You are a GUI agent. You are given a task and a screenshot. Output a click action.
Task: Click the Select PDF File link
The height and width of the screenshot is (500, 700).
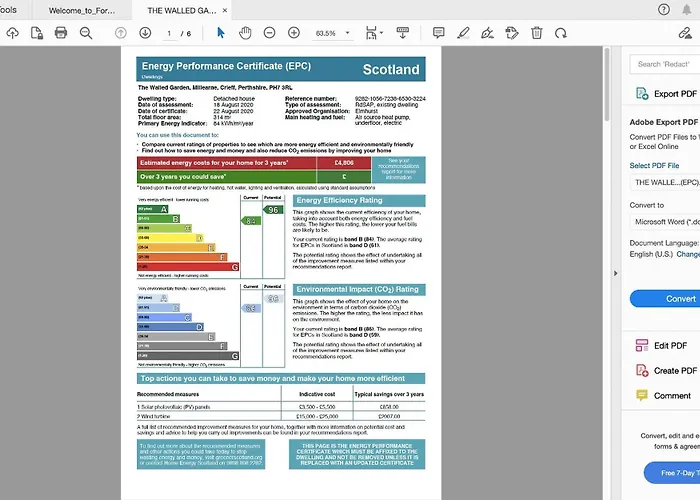click(654, 165)
